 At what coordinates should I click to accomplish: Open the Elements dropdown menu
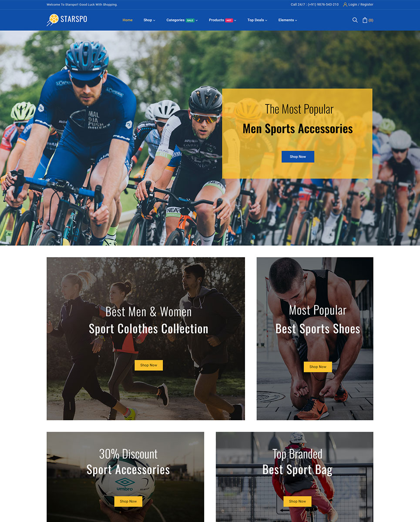[288, 20]
